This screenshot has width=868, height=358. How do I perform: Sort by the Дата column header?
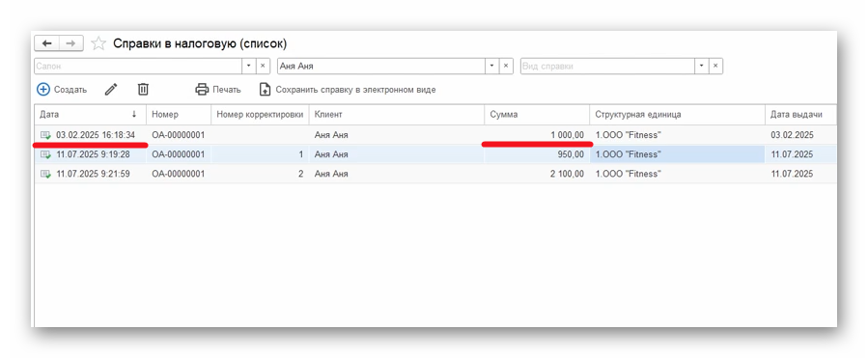90,115
